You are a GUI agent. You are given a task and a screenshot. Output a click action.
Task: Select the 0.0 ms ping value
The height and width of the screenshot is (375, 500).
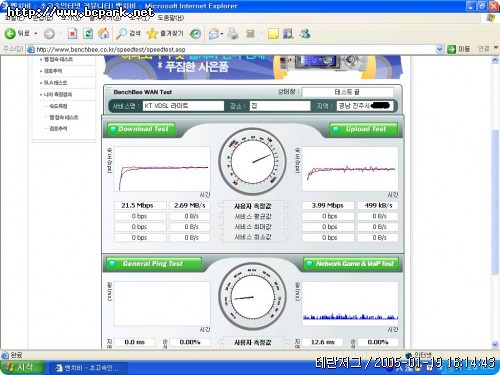pyautogui.click(x=135, y=342)
